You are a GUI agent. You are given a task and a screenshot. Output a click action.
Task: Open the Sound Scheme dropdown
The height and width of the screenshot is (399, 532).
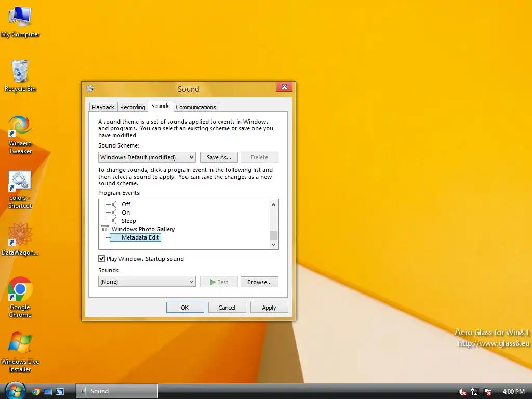tap(147, 157)
